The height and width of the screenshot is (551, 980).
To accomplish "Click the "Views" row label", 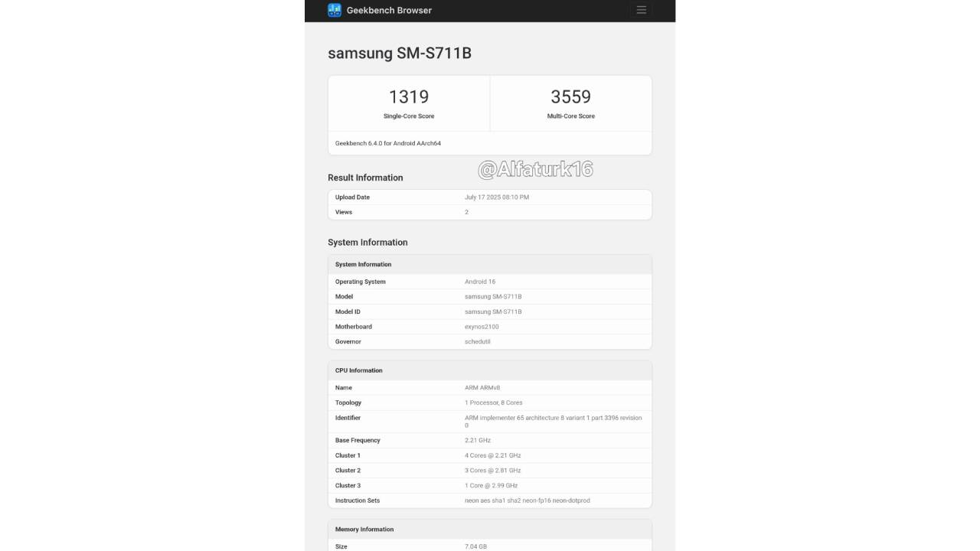I will click(344, 212).
